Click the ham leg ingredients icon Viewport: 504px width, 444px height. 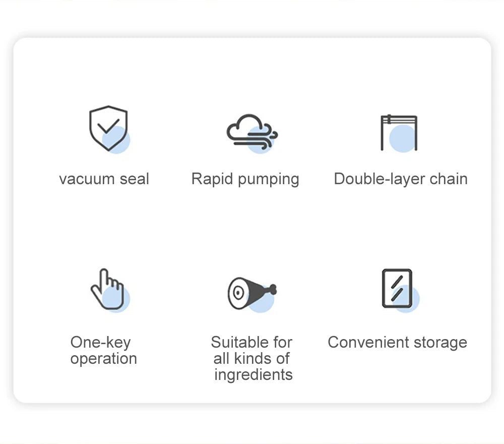[x=250, y=293]
